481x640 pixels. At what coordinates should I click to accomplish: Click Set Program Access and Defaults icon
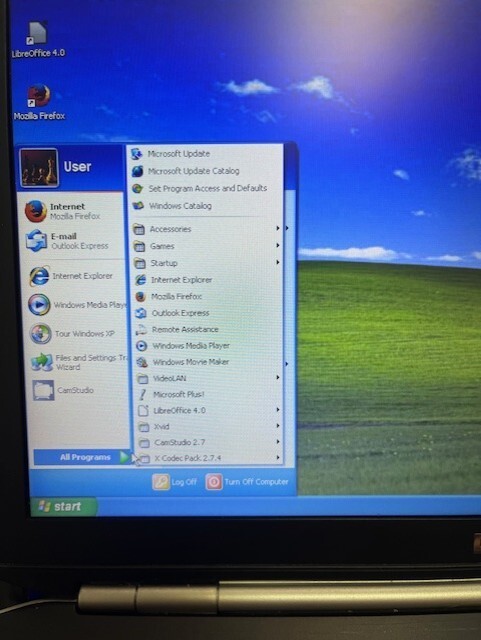[138, 188]
